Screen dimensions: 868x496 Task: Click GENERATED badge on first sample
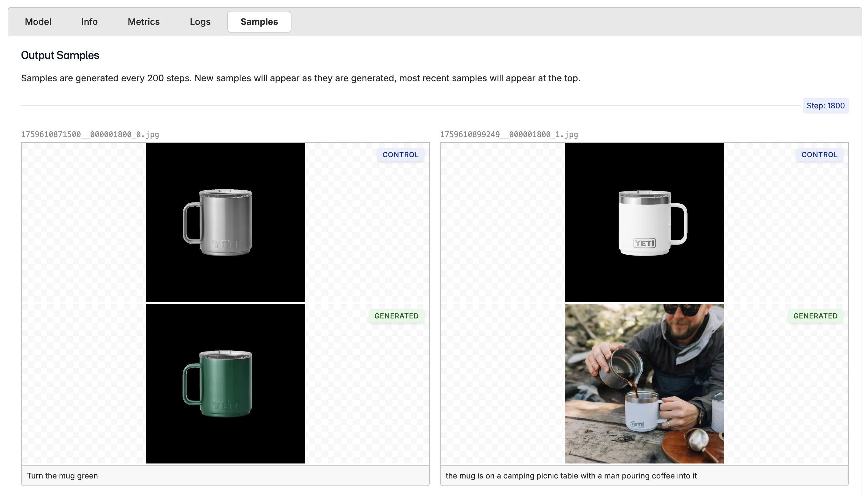pyautogui.click(x=396, y=316)
